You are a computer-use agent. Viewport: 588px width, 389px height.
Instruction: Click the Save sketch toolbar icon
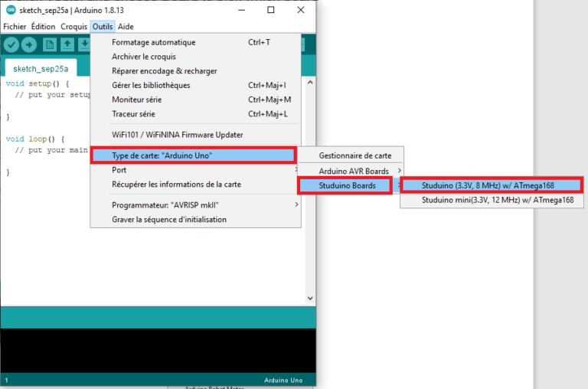click(x=84, y=44)
